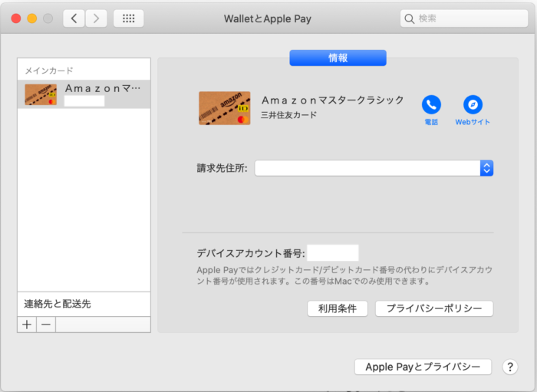Select Amazonマ… card row in sidebar
Viewport: 537px width, 392px height.
(84, 94)
